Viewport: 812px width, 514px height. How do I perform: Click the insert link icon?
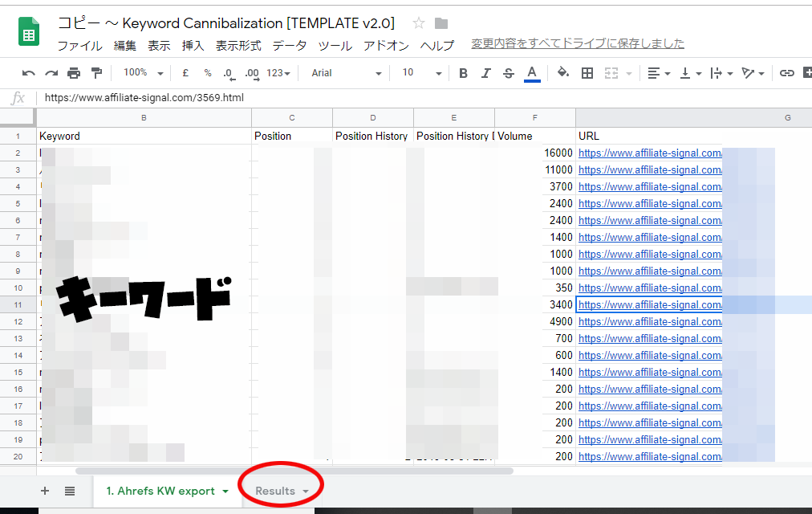pyautogui.click(x=787, y=73)
